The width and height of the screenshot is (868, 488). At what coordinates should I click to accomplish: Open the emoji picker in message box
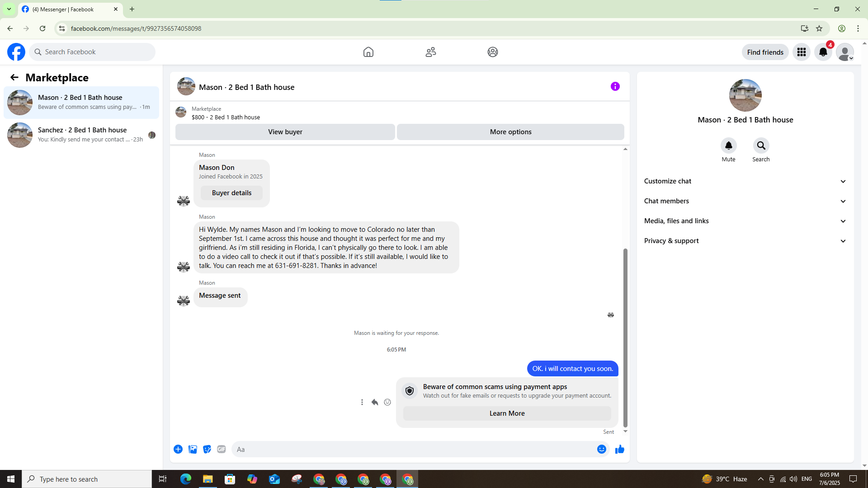pos(602,449)
